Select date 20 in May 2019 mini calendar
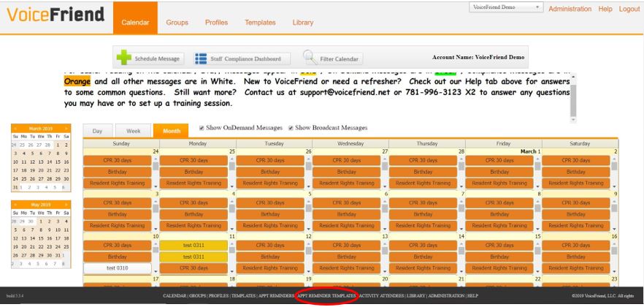The width and height of the screenshot is (644, 307). pyautogui.click(x=23, y=247)
